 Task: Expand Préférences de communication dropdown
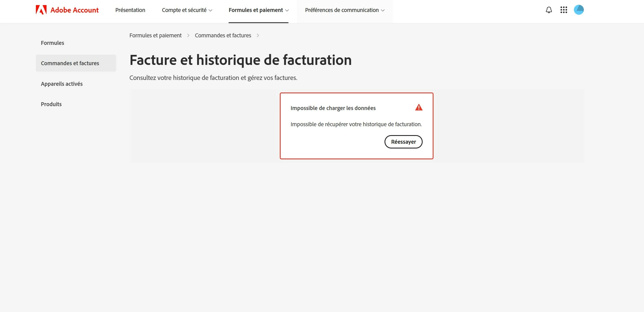click(x=344, y=10)
